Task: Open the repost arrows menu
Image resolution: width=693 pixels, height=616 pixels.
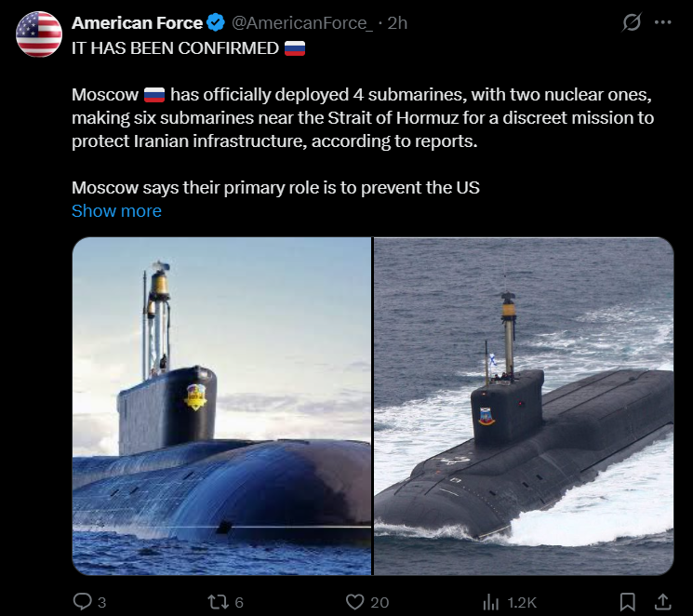Action: pyautogui.click(x=218, y=602)
